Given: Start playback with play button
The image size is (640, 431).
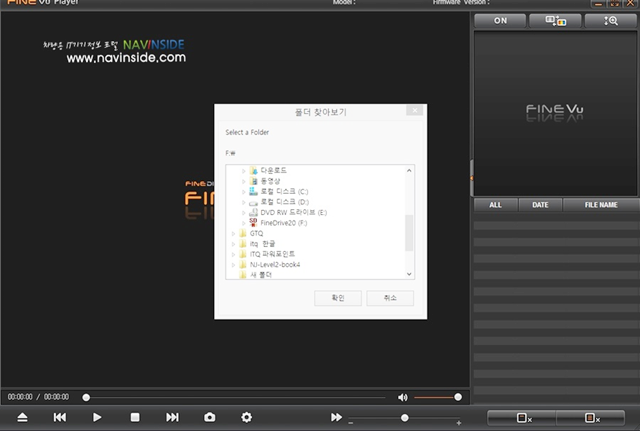Looking at the screenshot, I should [97, 417].
